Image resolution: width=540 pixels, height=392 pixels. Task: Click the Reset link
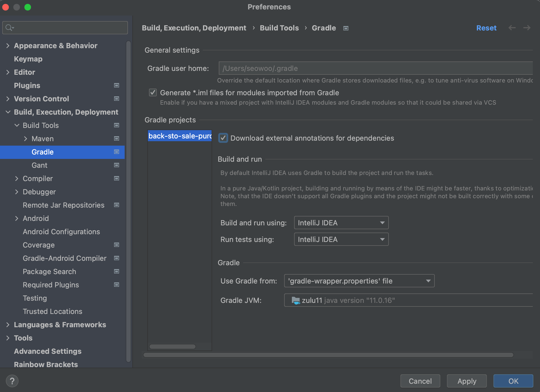pos(486,28)
